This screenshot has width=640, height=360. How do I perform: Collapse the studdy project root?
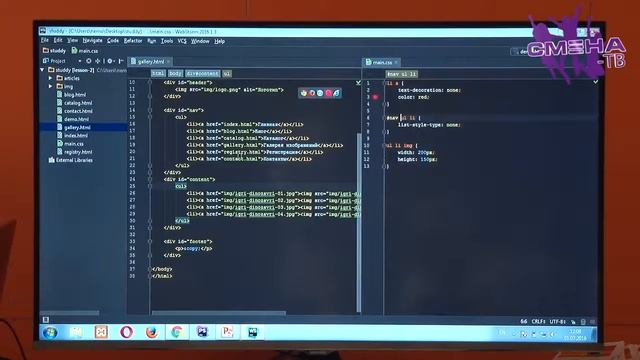pos(42,70)
